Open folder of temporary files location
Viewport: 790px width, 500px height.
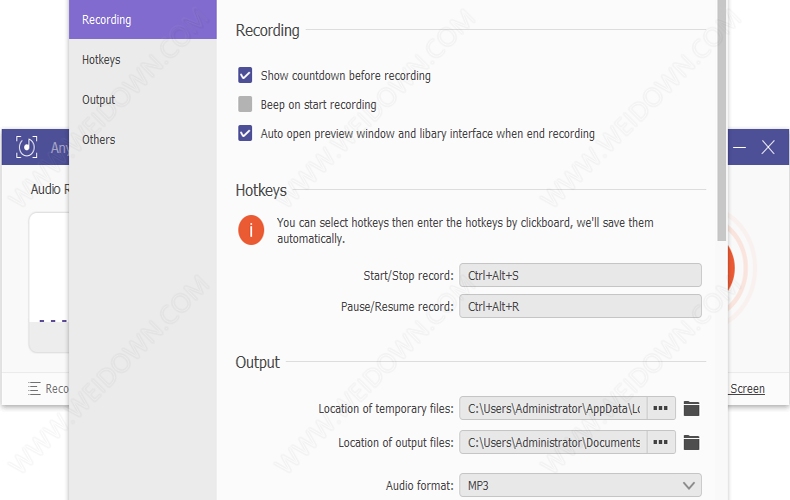(x=691, y=408)
